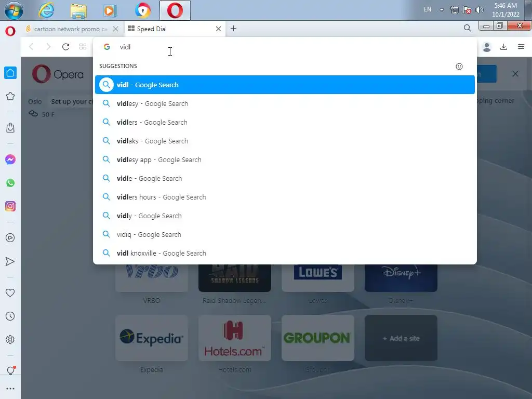
Task: Click the Reload page button
Action: 66,47
